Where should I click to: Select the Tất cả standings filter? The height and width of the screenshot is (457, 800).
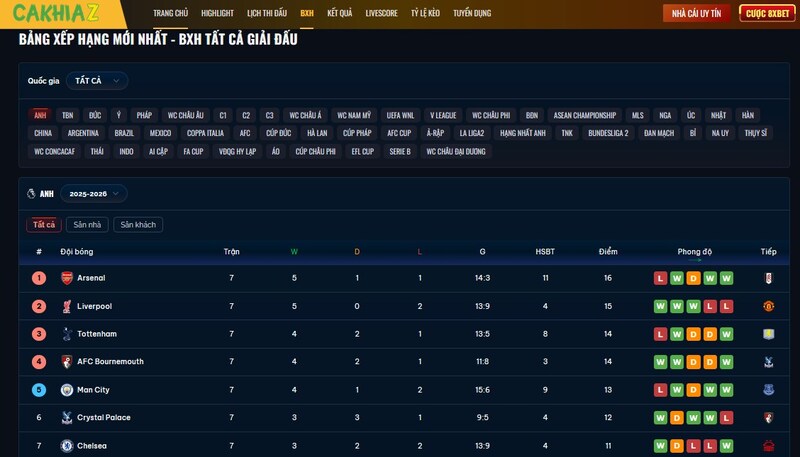[44, 225]
